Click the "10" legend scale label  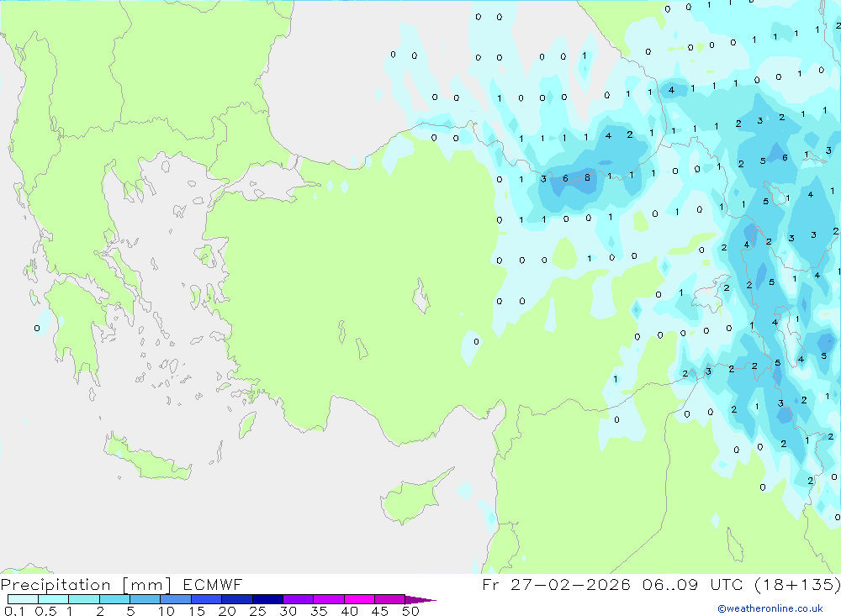tap(167, 611)
